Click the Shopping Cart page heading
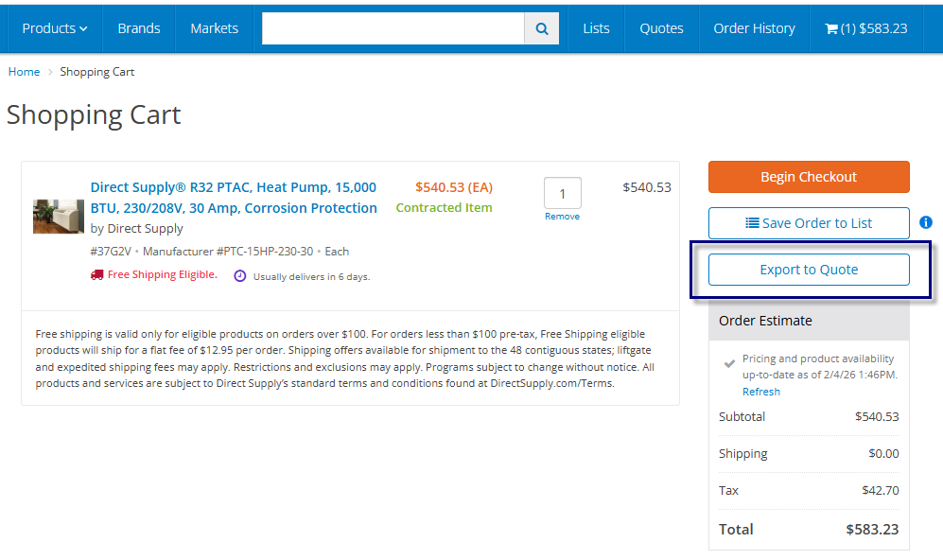Viewport: 943px width, 560px height. click(x=94, y=114)
